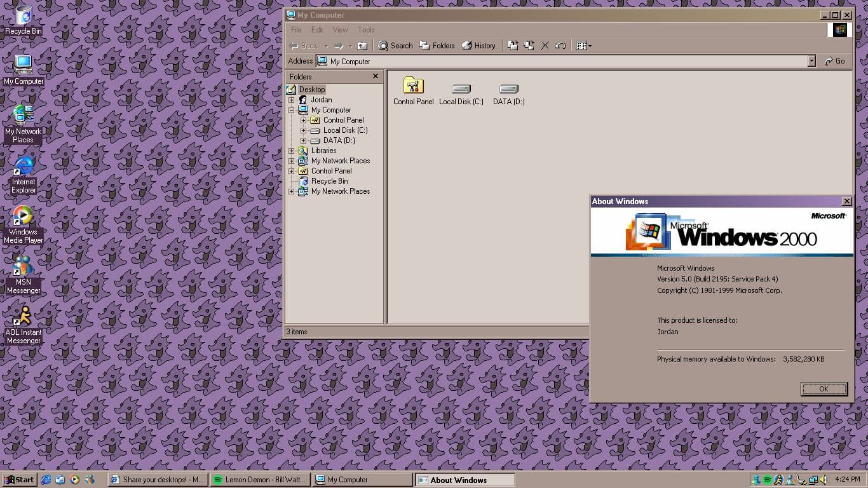Click the Spotify icon in system tray

[768, 480]
